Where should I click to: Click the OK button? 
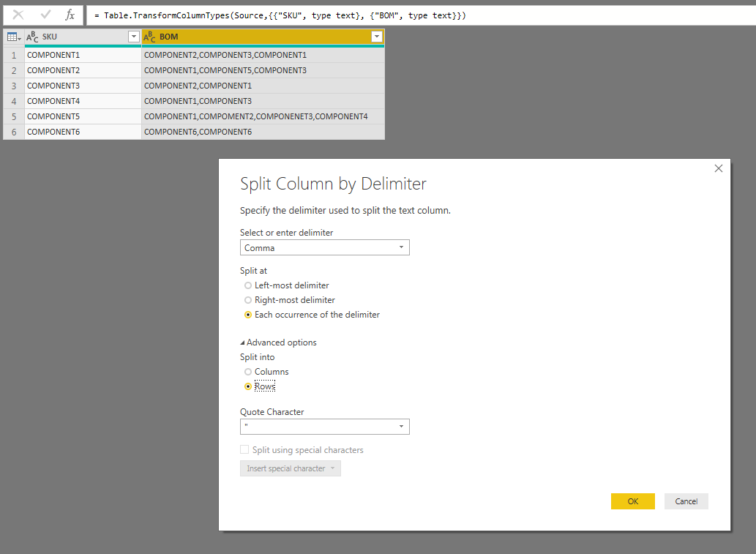pyautogui.click(x=632, y=501)
